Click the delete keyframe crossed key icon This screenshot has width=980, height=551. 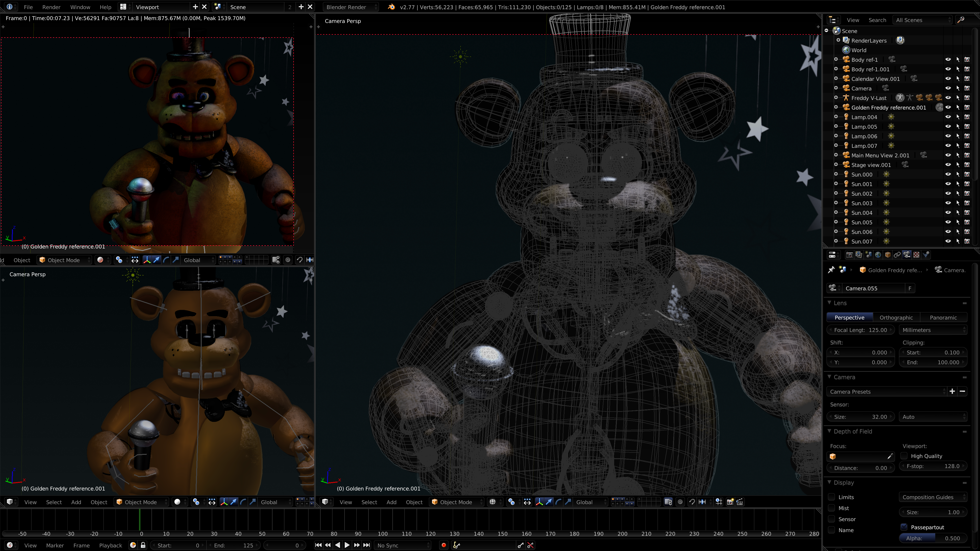[x=530, y=545]
